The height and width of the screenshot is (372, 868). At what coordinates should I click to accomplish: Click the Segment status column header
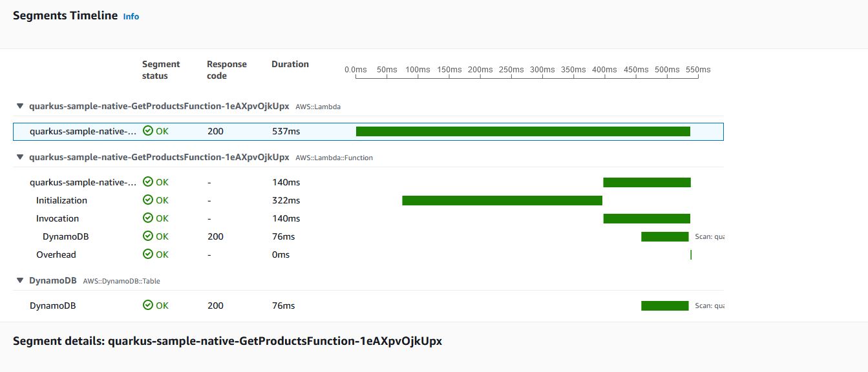coord(161,70)
